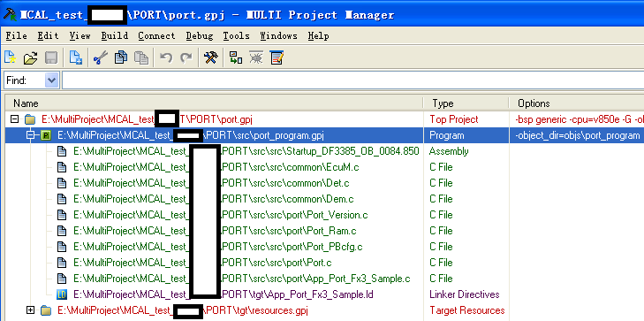The image size is (644, 321).
Task: Click the port.gpj top project folder icon
Action: pos(30,119)
